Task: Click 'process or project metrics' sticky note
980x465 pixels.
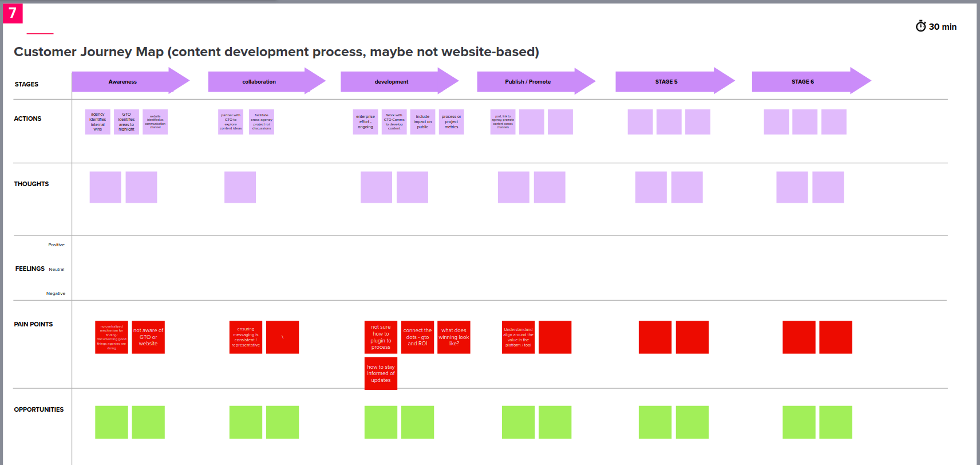Action: pyautogui.click(x=451, y=122)
